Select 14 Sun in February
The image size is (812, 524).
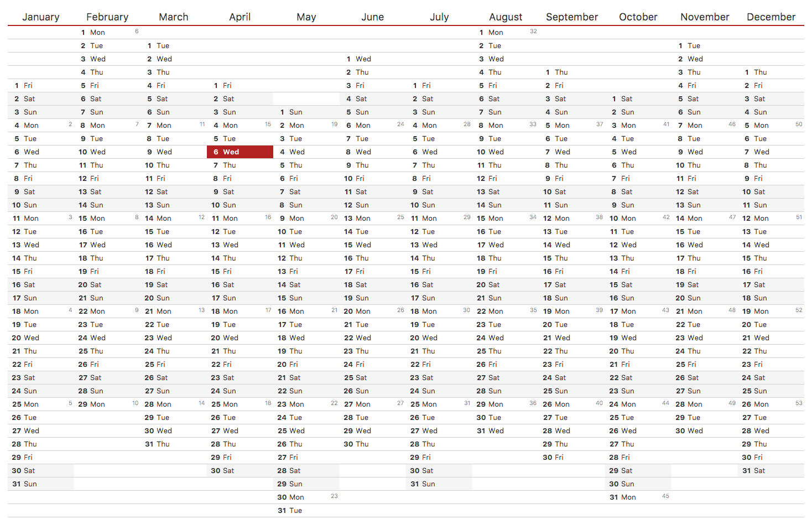[x=107, y=205]
